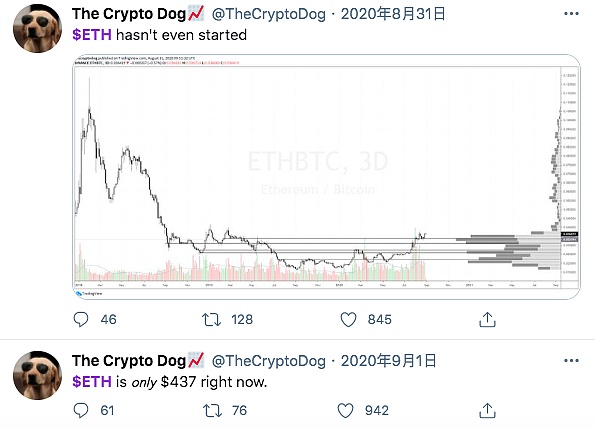Enlarge the ETHBTC 3D chart image
The image size is (595, 427).
[326, 177]
